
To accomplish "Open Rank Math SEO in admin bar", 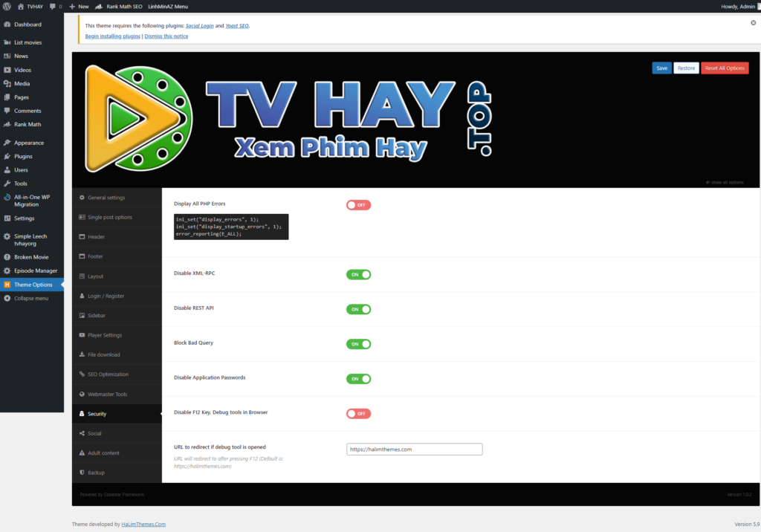I will (x=119, y=6).
